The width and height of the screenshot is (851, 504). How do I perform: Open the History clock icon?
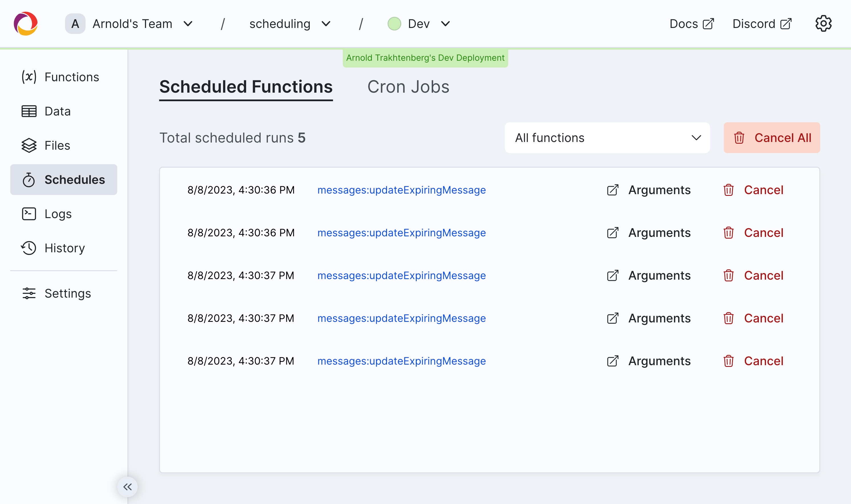coord(29,248)
